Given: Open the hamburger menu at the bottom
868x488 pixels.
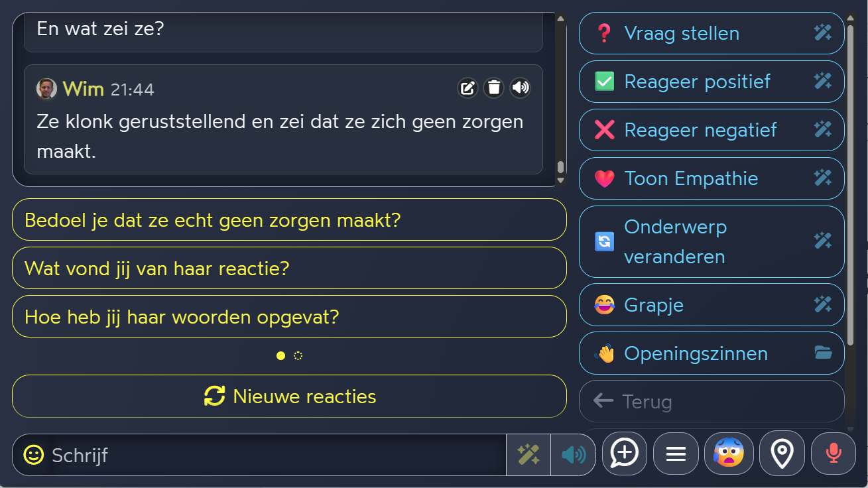Looking at the screenshot, I should [x=676, y=454].
